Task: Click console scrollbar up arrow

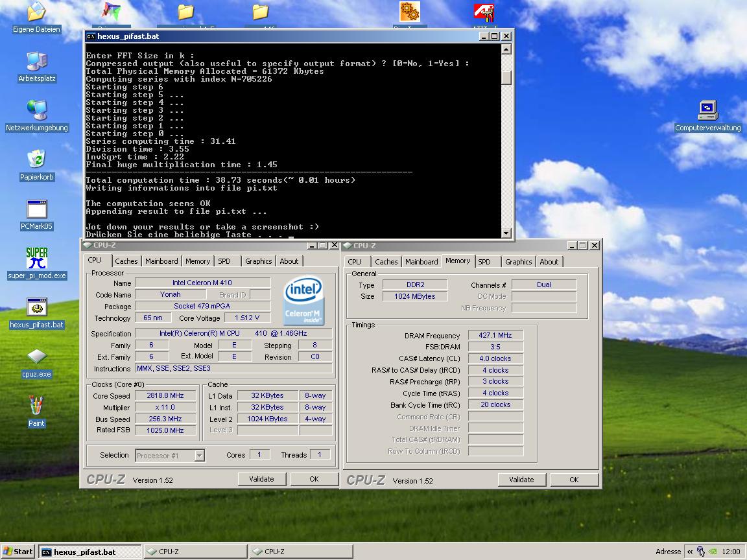Action: pos(506,49)
